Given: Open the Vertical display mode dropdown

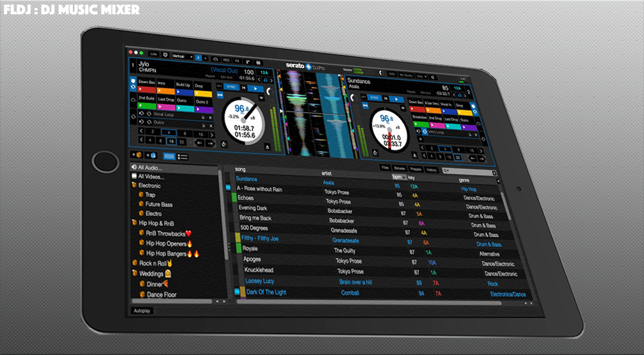Looking at the screenshot, I should 182,57.
